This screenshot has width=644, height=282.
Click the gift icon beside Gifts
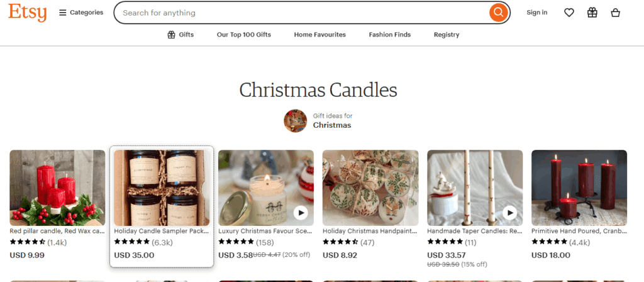pyautogui.click(x=171, y=35)
